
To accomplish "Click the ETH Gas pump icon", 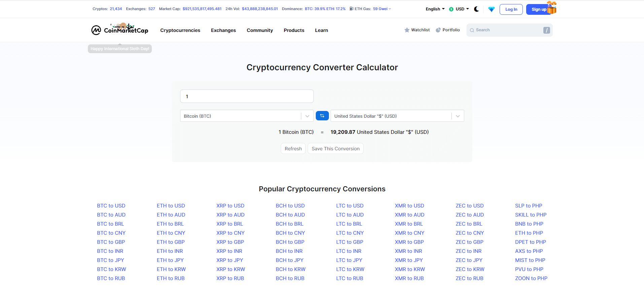I will tap(351, 9).
